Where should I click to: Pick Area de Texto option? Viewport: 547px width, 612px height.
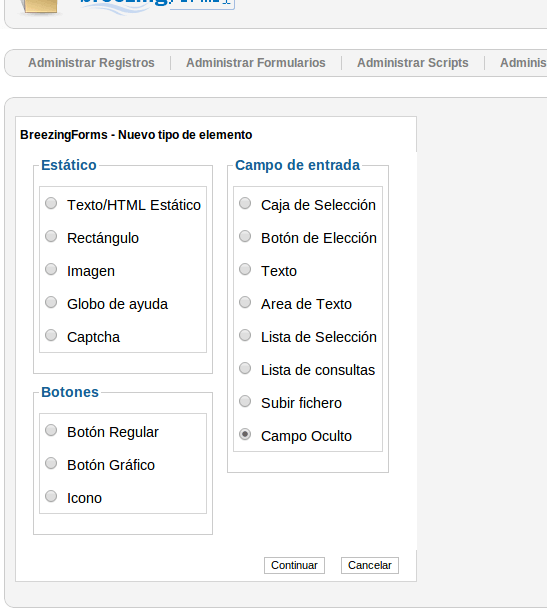245,302
